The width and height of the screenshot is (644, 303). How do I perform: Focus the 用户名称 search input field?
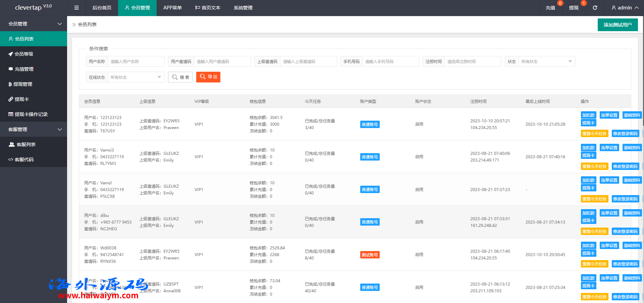[136, 62]
